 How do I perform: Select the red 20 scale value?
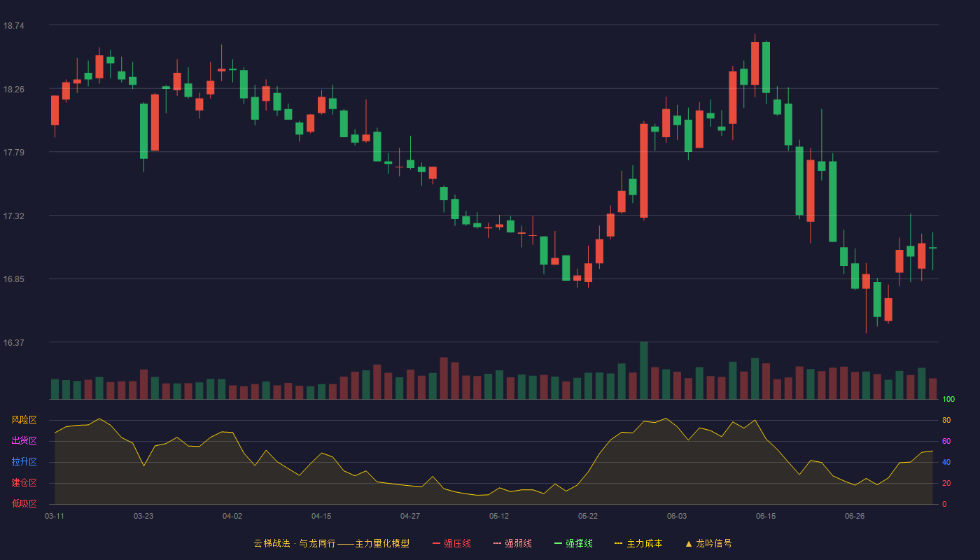point(946,483)
